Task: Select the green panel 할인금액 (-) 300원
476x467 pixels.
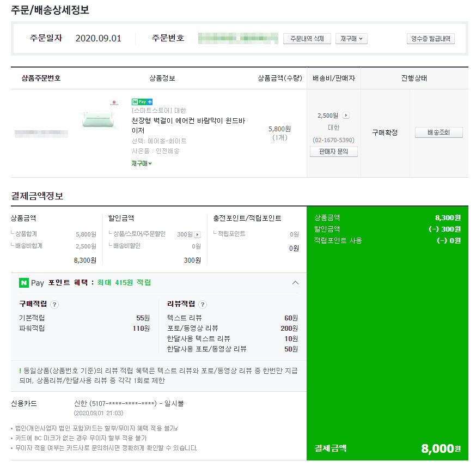Action: click(445, 229)
